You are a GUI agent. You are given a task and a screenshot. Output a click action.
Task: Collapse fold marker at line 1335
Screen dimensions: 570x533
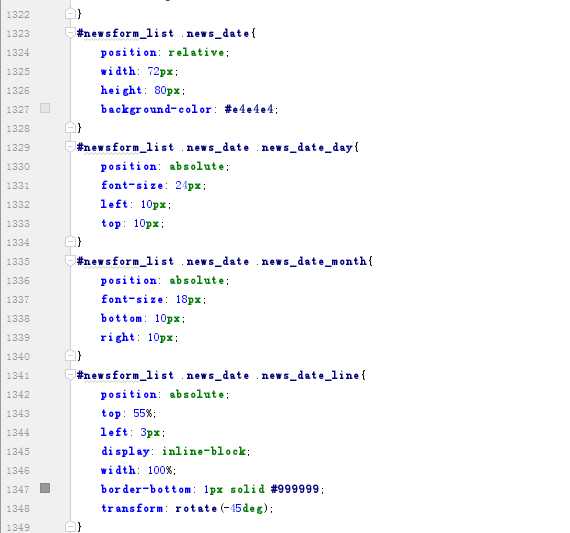(x=69, y=261)
